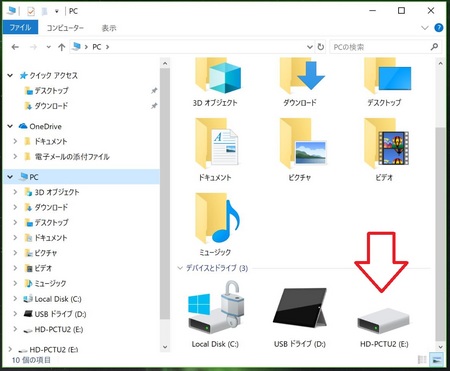The height and width of the screenshot is (371, 450).
Task: Select OneDrive in navigation pane
Action: [45, 126]
